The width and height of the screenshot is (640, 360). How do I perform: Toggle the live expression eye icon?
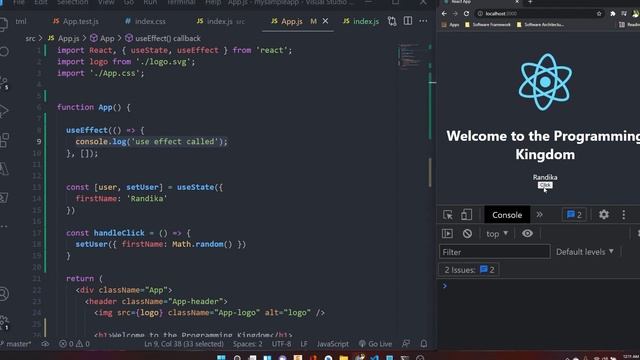pos(527,233)
